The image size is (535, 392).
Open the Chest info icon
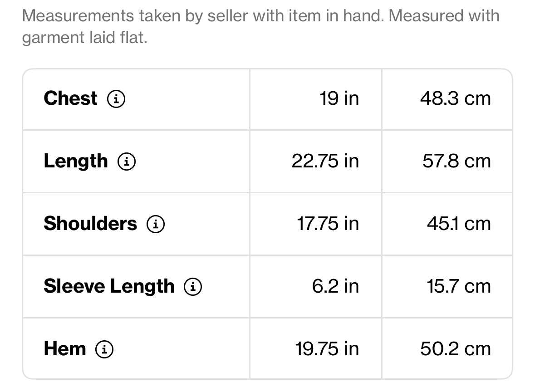116,99
